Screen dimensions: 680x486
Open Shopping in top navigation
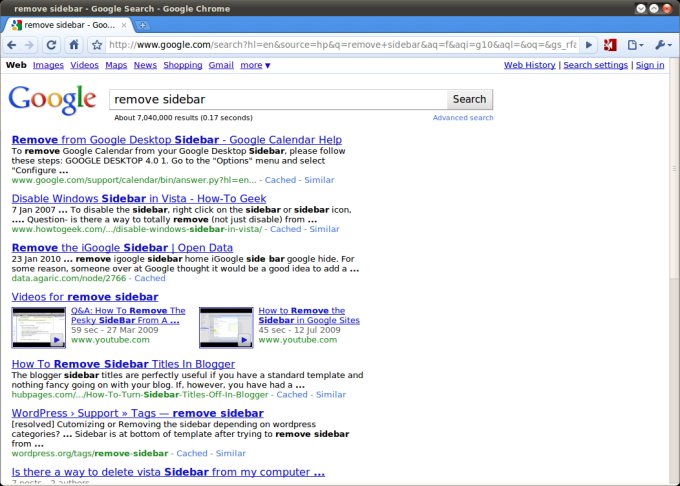tap(183, 65)
